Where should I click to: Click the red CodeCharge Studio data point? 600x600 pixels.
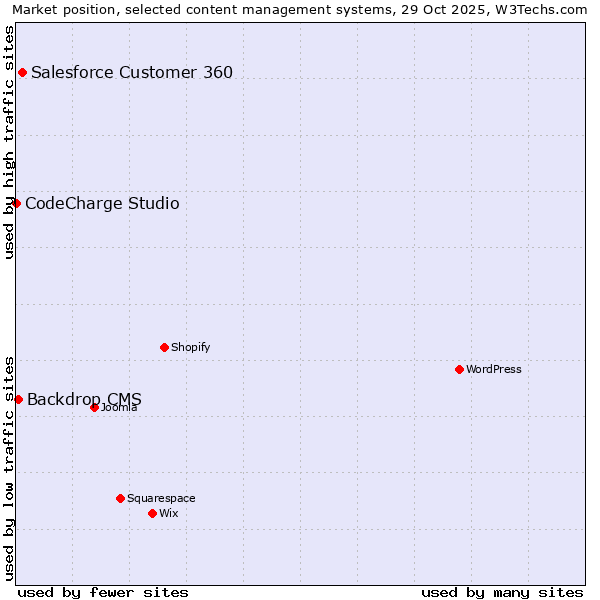[16, 203]
